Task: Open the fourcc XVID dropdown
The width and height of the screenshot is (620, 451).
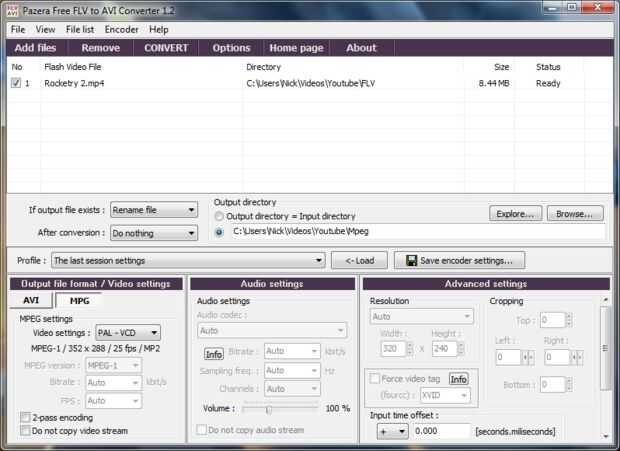Action: tap(445, 395)
